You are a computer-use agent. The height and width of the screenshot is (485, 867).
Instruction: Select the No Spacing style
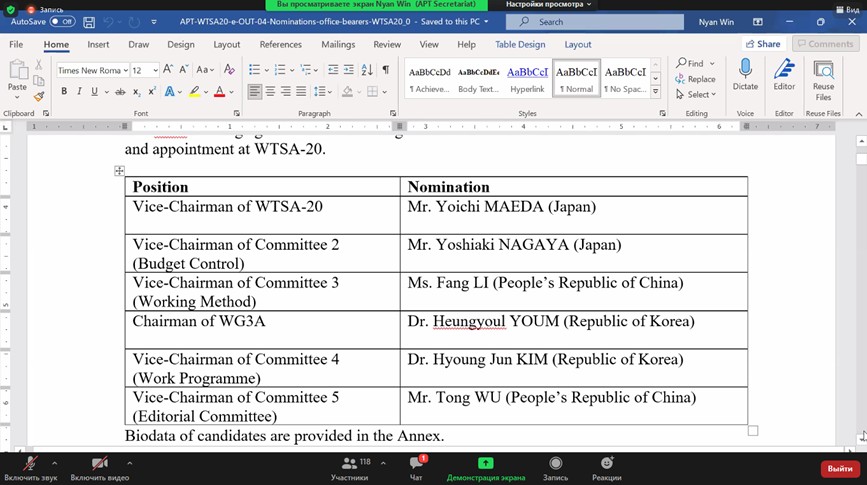[x=625, y=79]
